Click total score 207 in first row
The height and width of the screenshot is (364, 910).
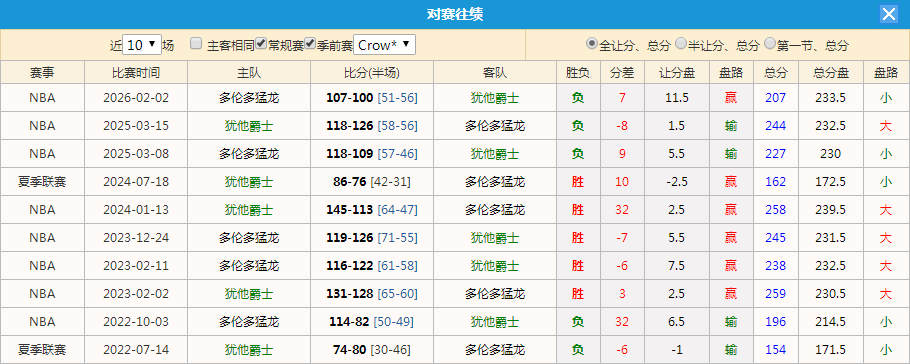pos(775,98)
